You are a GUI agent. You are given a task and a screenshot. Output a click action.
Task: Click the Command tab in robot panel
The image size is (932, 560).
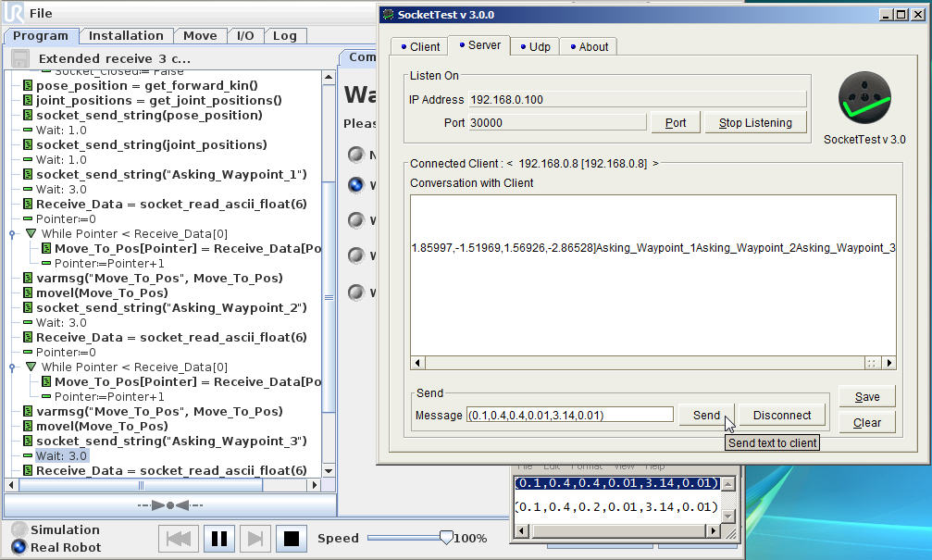point(359,57)
